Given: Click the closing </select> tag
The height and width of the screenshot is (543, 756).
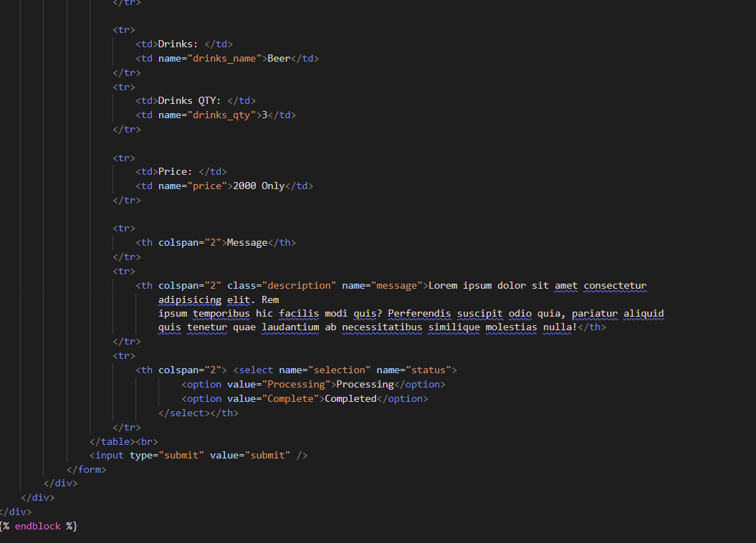Looking at the screenshot, I should click(183, 413).
